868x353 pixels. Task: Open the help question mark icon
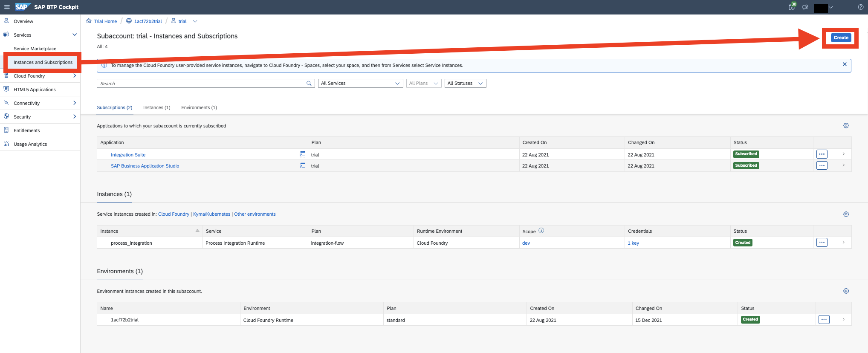click(860, 7)
